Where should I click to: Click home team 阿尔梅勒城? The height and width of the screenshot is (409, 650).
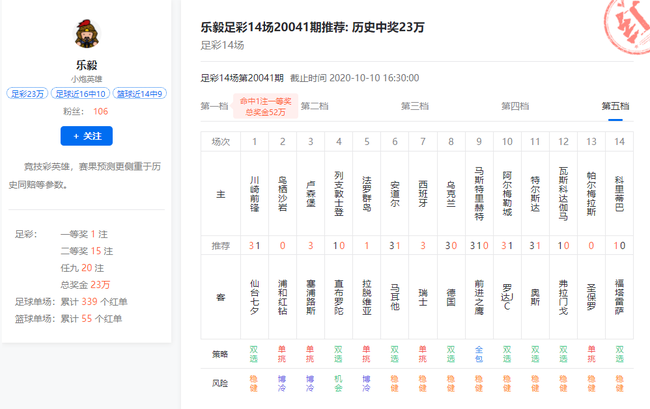(x=507, y=194)
